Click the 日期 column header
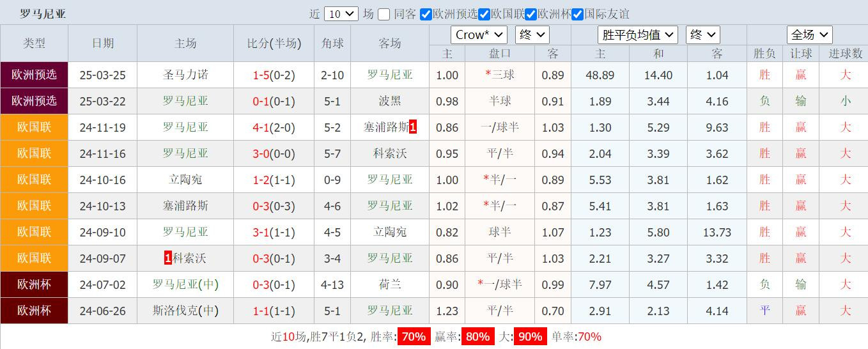The height and width of the screenshot is (349, 868). [x=103, y=43]
